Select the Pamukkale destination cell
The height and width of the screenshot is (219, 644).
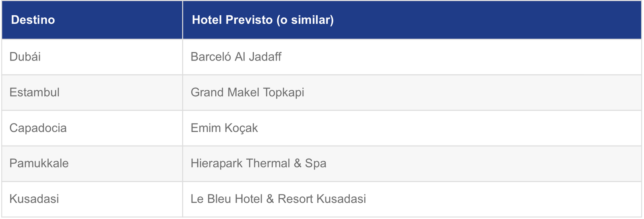[x=92, y=163]
